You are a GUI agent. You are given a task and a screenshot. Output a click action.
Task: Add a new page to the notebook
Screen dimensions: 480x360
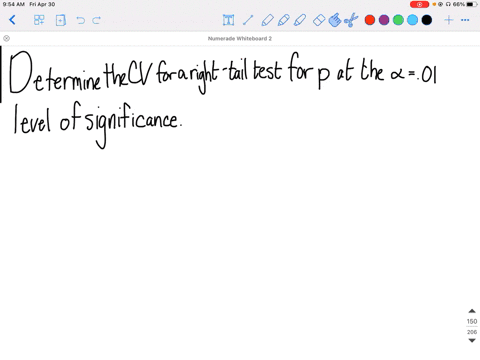(x=61, y=20)
